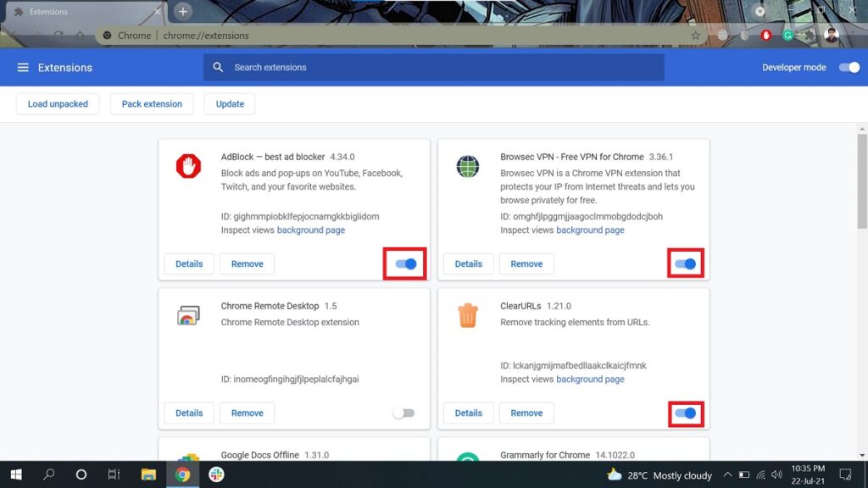
Task: Click Load unpacked button
Action: pyautogui.click(x=58, y=103)
